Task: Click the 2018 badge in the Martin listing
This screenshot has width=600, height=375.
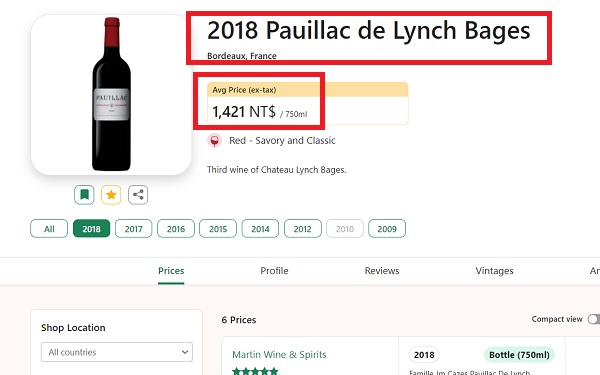Action: coord(424,355)
